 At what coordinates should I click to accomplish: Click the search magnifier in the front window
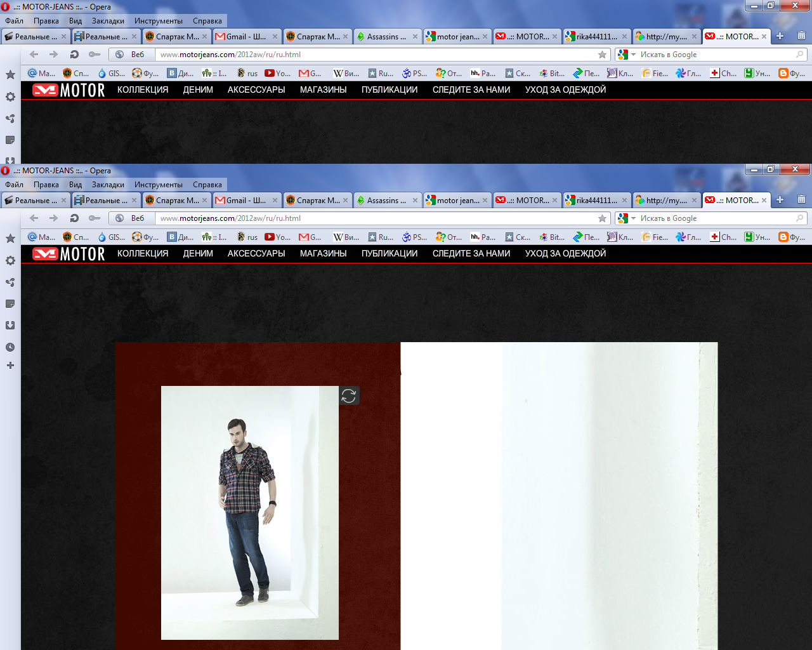(799, 218)
